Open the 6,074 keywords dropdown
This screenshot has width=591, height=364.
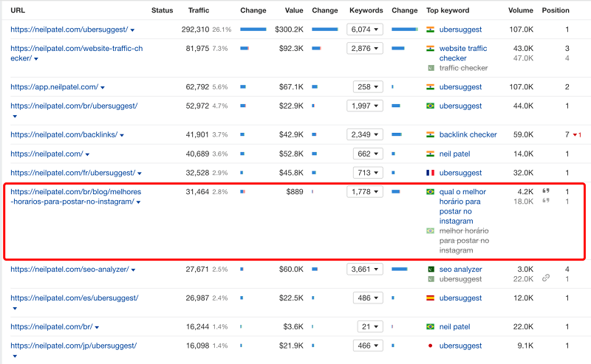pyautogui.click(x=365, y=30)
